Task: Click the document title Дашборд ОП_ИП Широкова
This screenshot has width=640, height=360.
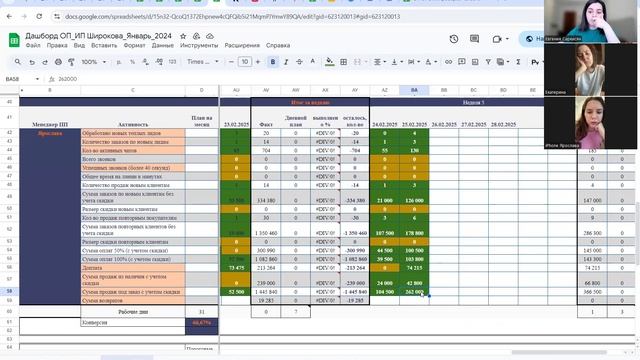Action: pos(98,36)
